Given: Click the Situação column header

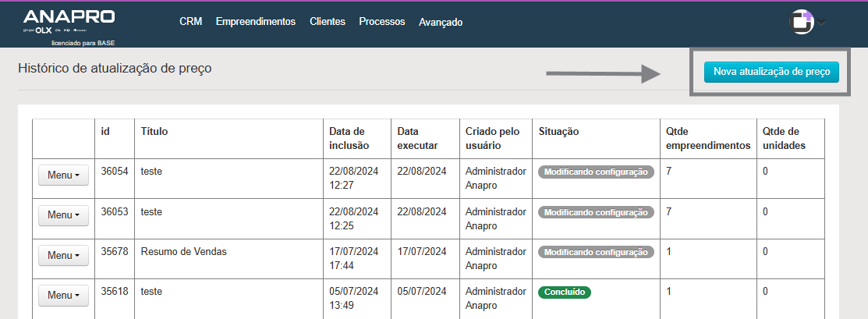Looking at the screenshot, I should (558, 132).
